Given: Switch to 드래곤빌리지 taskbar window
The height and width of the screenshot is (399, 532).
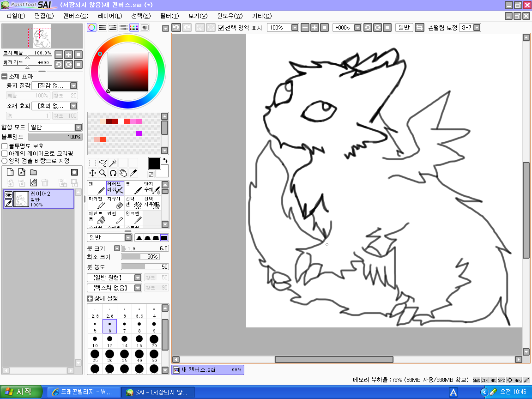Looking at the screenshot, I should pyautogui.click(x=84, y=392).
